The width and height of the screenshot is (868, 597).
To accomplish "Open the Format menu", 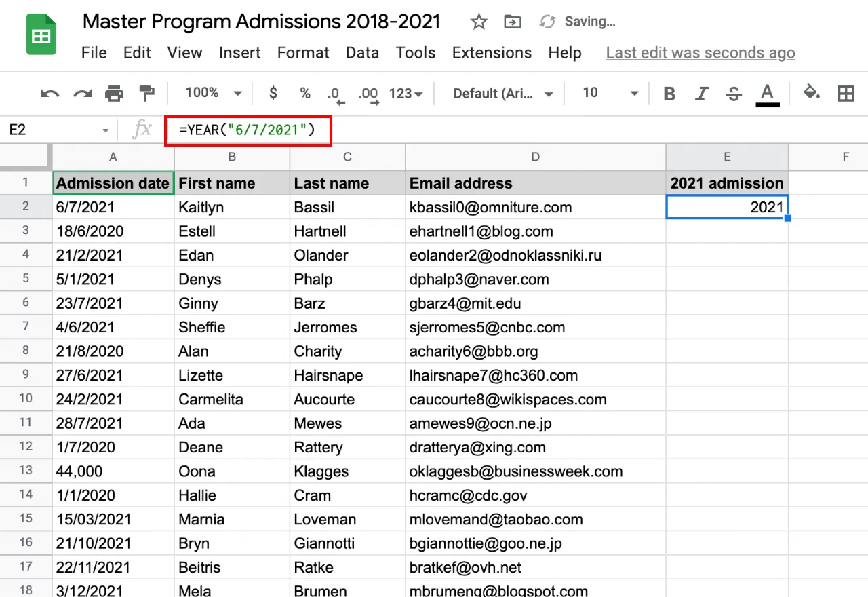I will [x=303, y=53].
